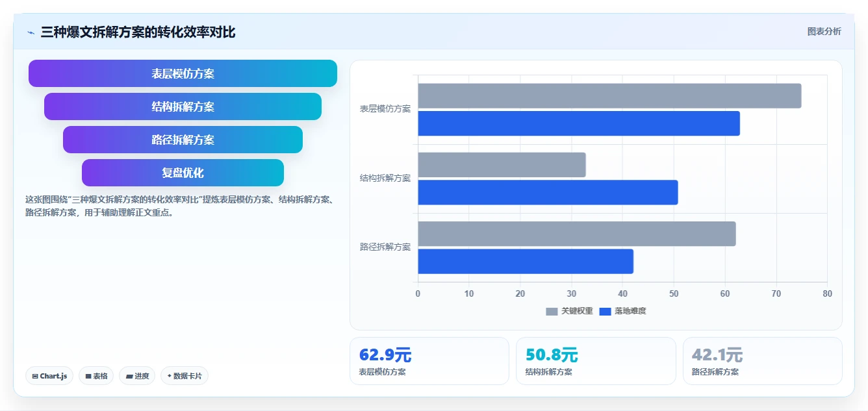Click the title 三种爆文拆解方案的转化效率对比

138,32
